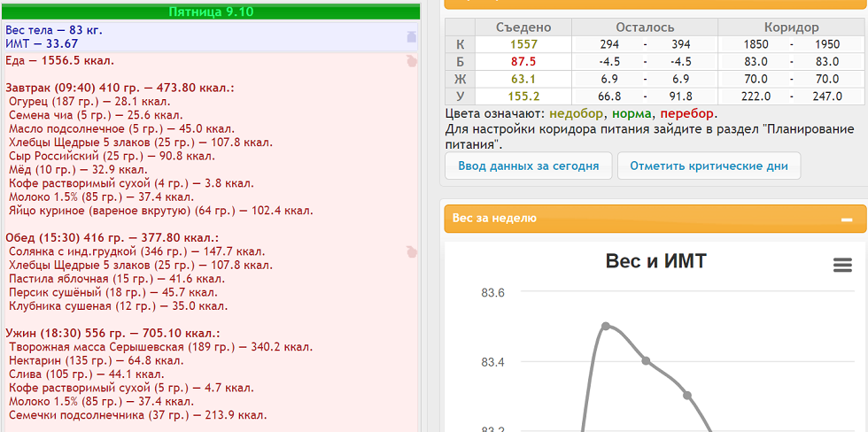
Task: Click the chart data point near 83.3
Action: pos(687,396)
